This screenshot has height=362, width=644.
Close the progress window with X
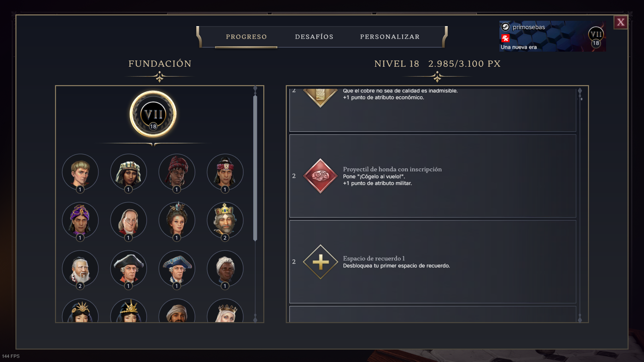pyautogui.click(x=621, y=22)
